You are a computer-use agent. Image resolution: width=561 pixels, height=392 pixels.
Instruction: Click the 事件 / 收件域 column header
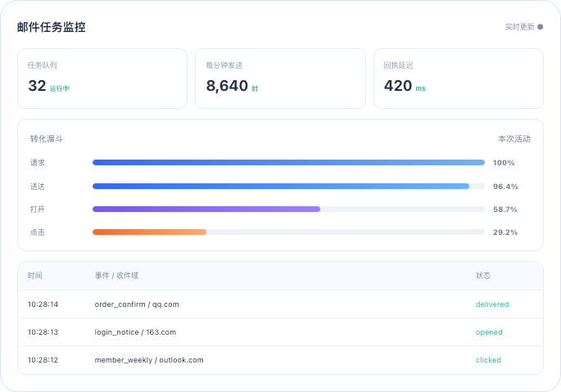pos(116,276)
